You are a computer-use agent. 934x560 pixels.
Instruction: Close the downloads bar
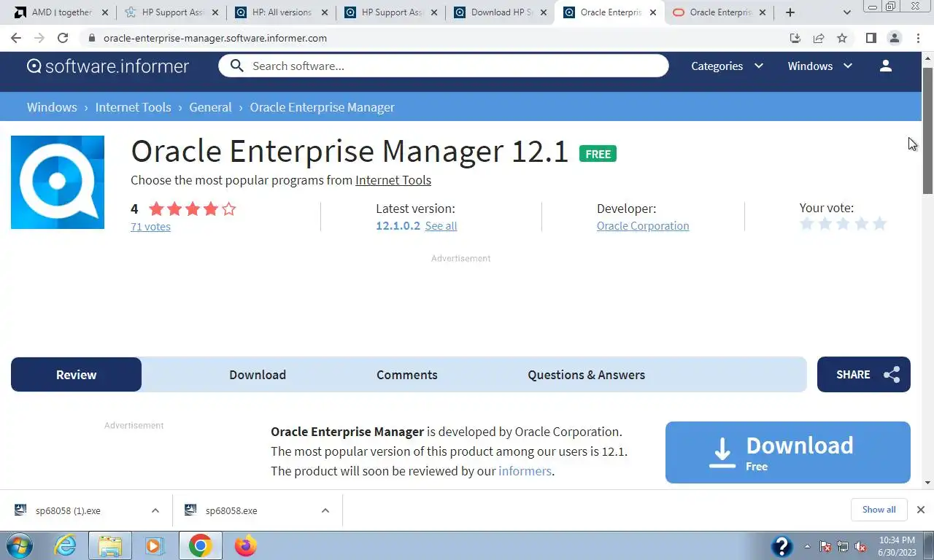(920, 510)
